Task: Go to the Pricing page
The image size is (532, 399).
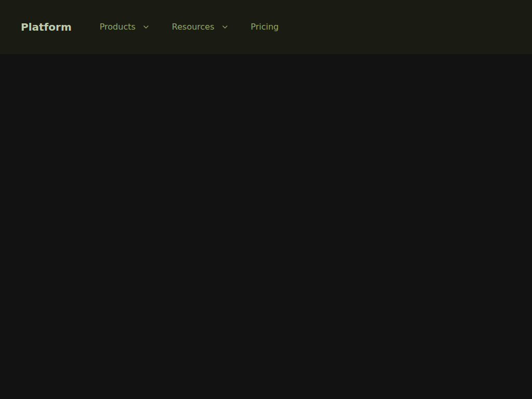Action: 264,27
